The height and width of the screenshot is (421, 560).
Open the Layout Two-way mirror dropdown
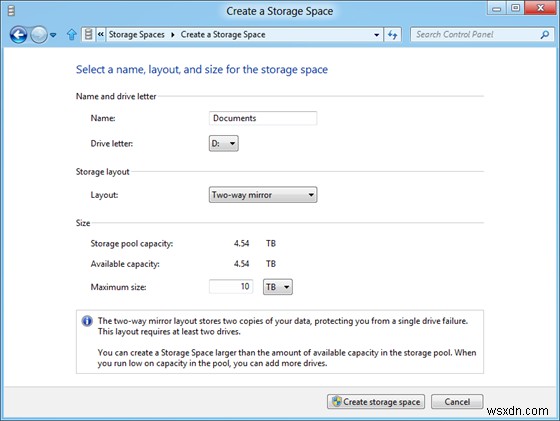click(263, 195)
